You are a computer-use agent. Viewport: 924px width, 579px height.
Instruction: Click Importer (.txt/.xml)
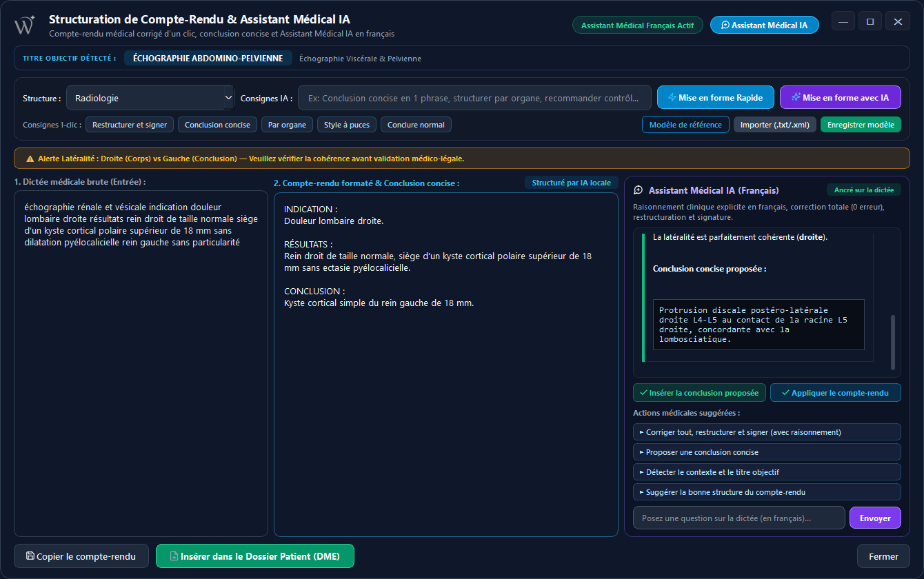775,125
